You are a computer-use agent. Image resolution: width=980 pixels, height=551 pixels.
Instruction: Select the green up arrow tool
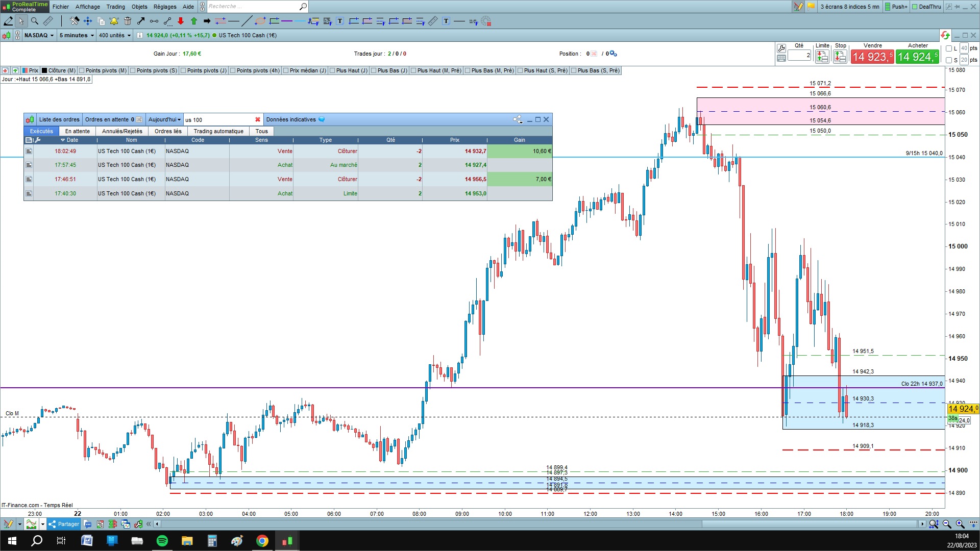tap(194, 21)
